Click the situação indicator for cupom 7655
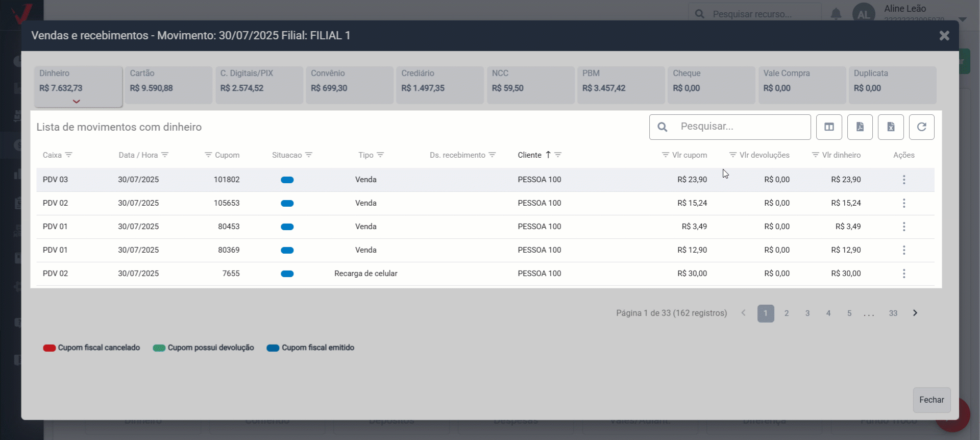Viewport: 980px width, 440px height. click(x=287, y=274)
